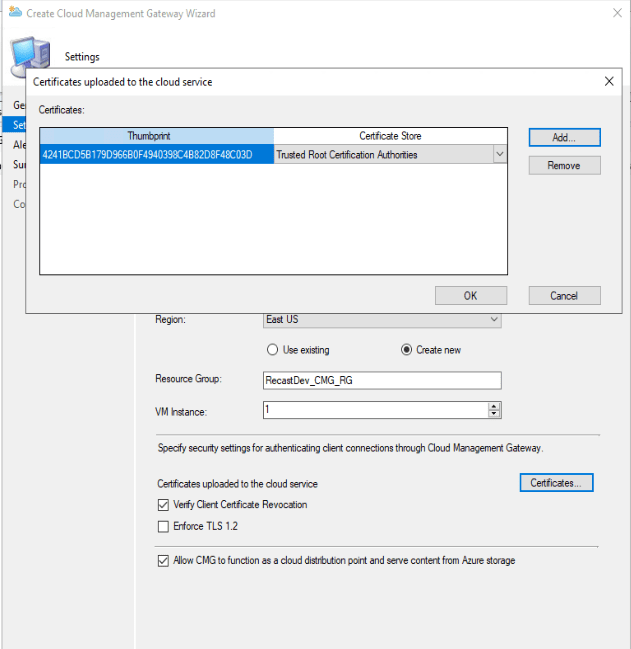Open the Certificates... button in settings
Screen dimensions: 631x649
click(556, 483)
